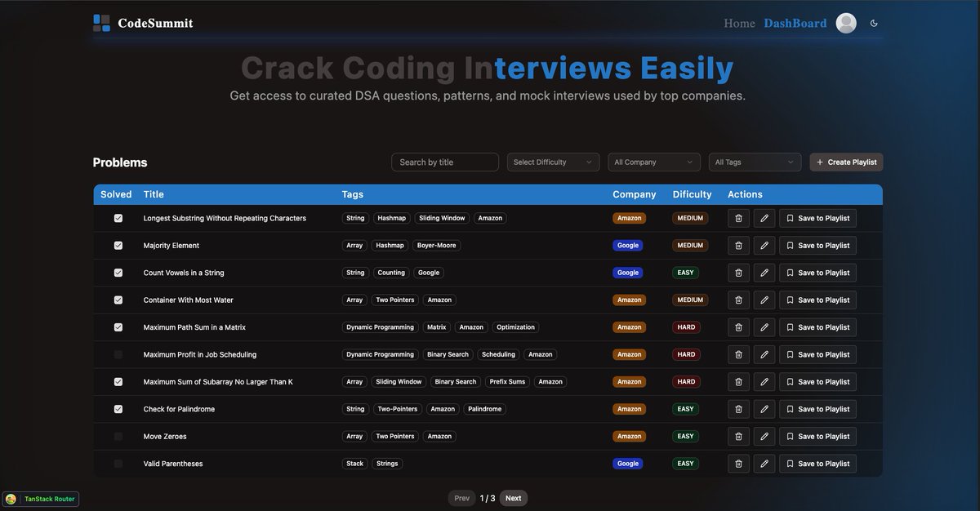
Task: Open the Select Difficulty dropdown
Action: click(553, 162)
